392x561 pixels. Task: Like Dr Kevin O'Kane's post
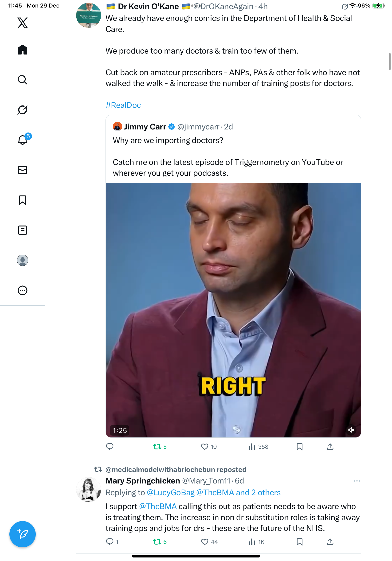(x=204, y=447)
